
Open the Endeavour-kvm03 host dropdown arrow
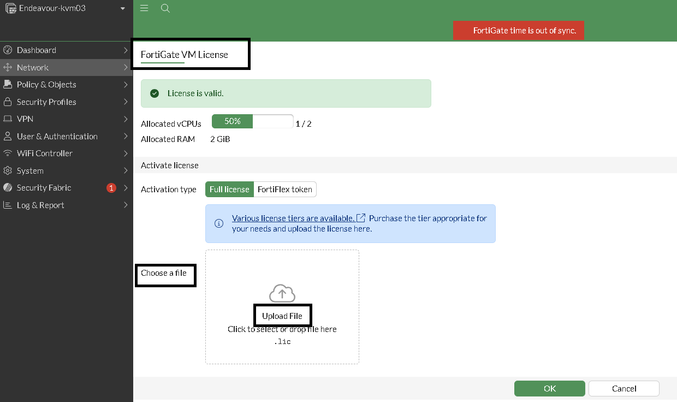[123, 8]
